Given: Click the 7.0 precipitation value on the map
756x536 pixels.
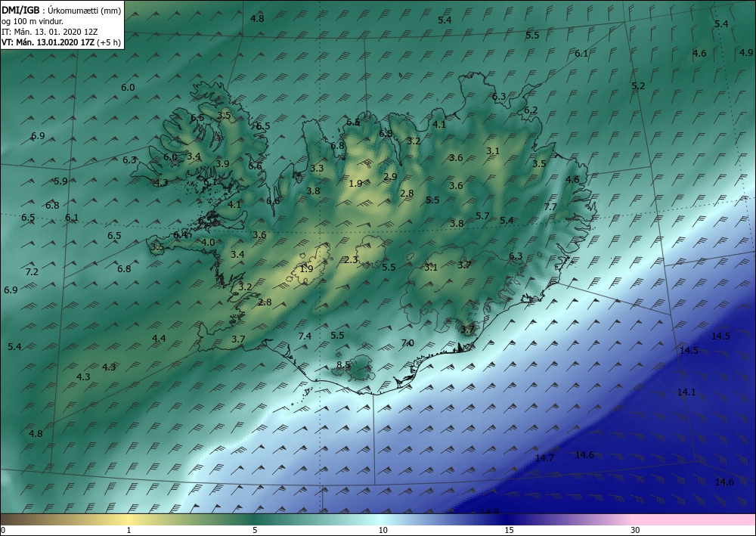Looking at the screenshot, I should pos(407,342).
